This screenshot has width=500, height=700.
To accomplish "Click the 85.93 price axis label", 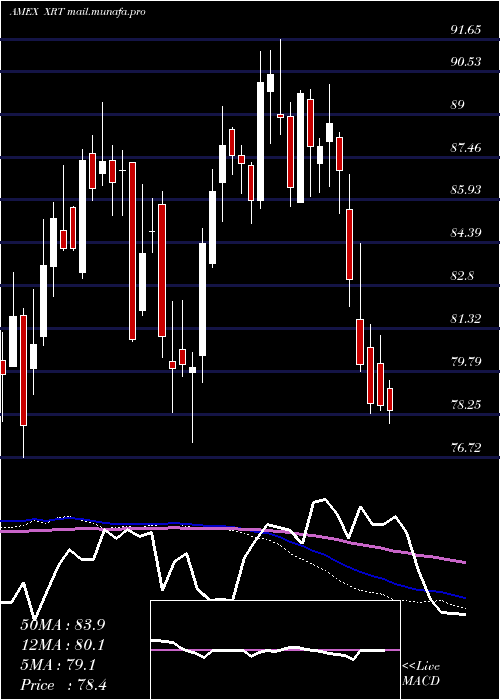I will (x=466, y=190).
